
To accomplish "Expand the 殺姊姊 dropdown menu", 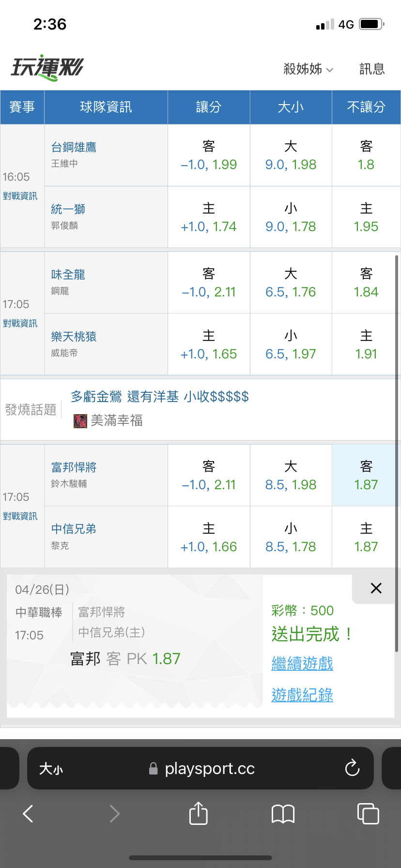I will [308, 69].
